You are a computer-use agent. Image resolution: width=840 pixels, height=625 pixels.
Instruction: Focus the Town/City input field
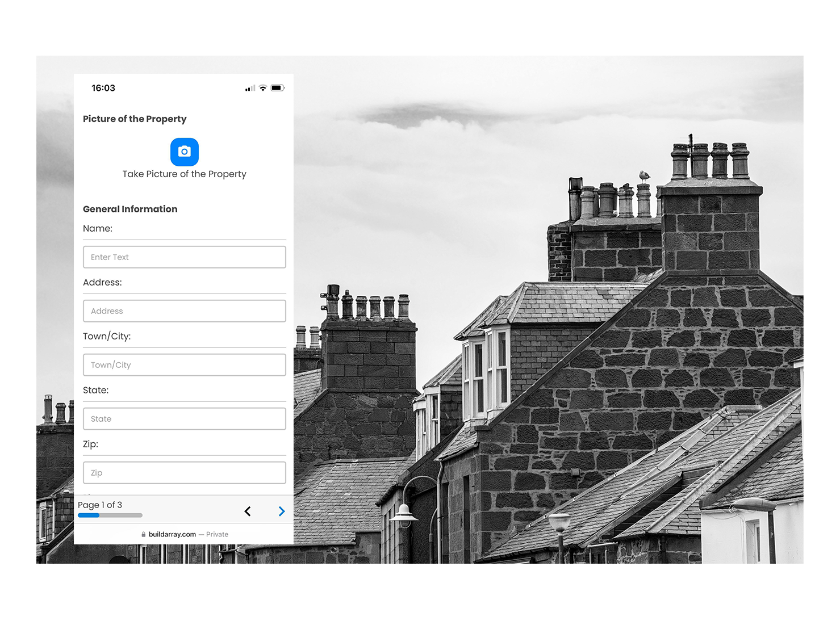[x=185, y=365]
